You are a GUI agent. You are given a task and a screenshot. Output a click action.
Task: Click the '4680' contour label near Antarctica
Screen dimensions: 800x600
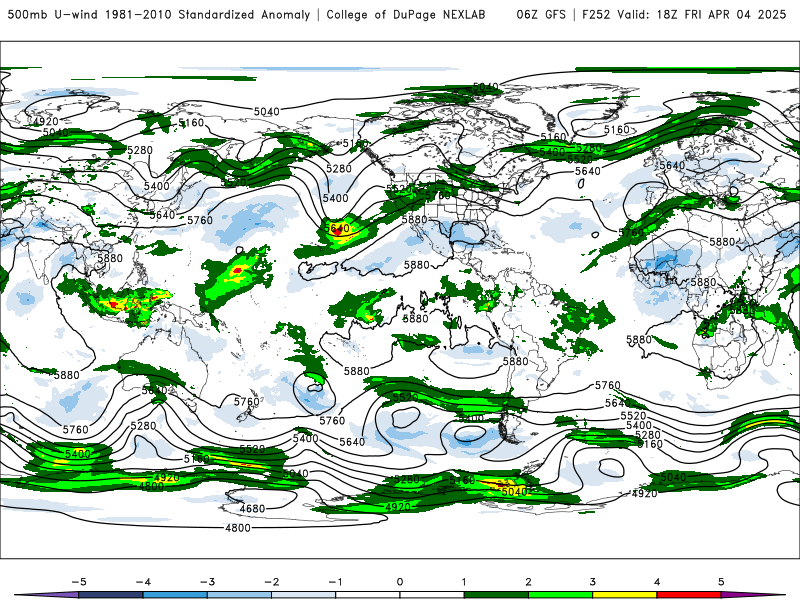(x=252, y=508)
